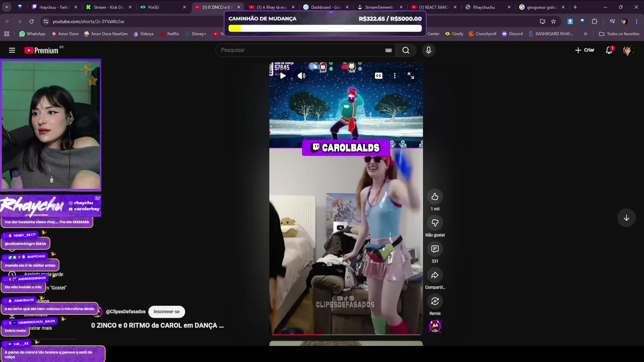
Task: Open a new browser tab
Action: tap(575, 7)
